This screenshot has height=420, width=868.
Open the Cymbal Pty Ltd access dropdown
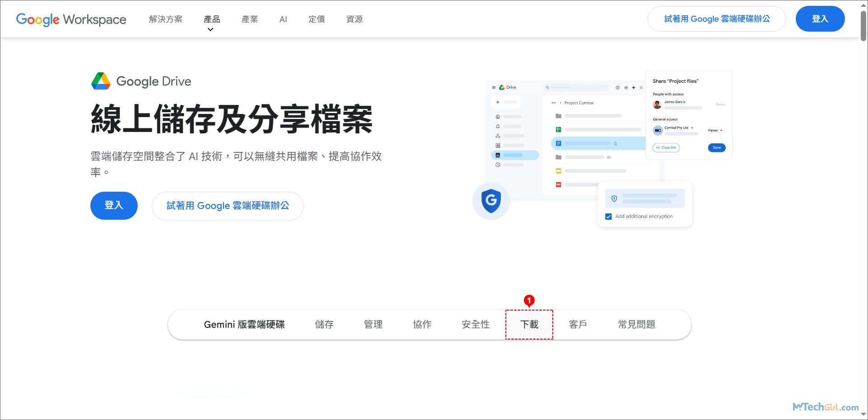692,128
